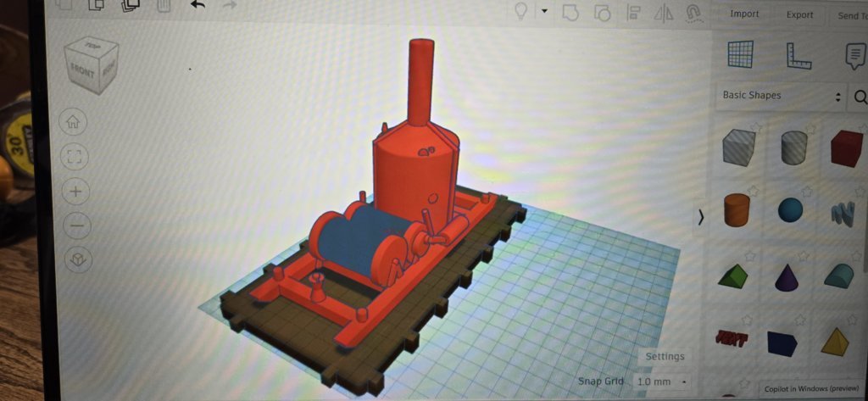Select the red Box shape
Viewport: 868px width, 401px height.
pyautogui.click(x=847, y=148)
